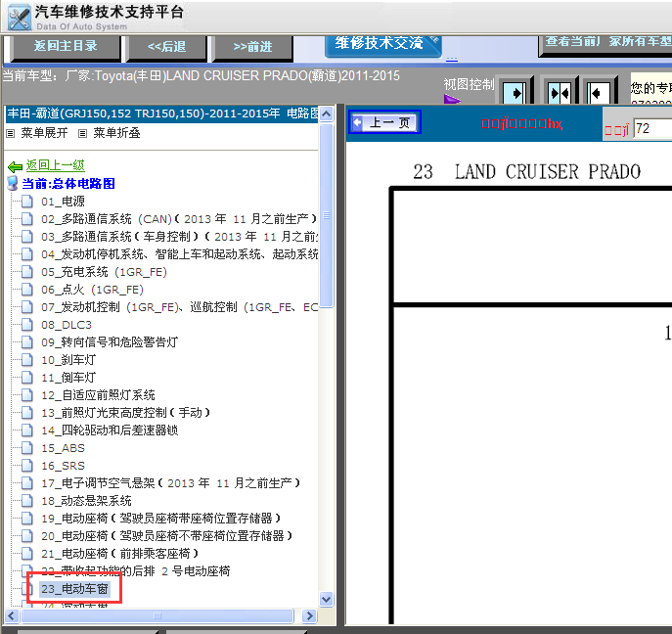Click the page number field showing 72
This screenshot has height=634, width=672.
[652, 128]
